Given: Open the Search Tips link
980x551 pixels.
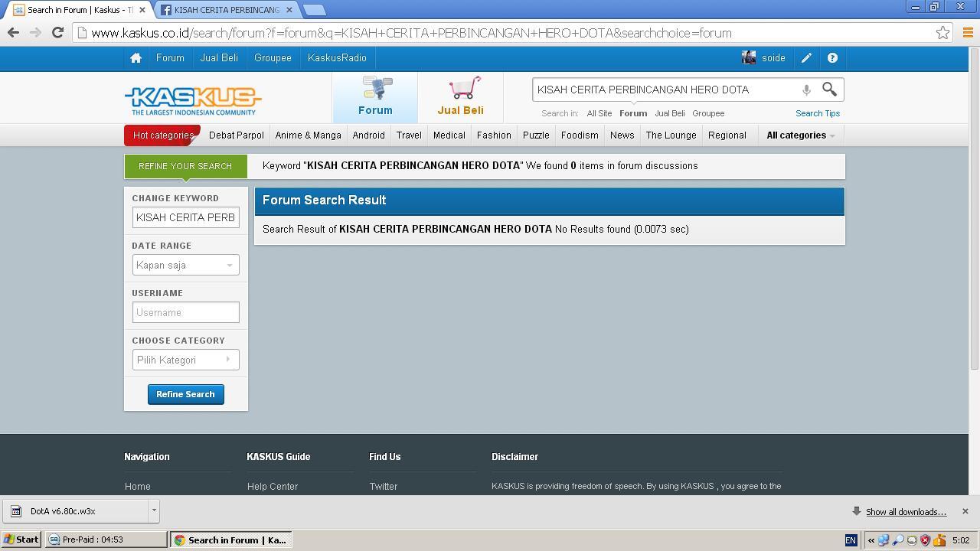Looking at the screenshot, I should [818, 113].
